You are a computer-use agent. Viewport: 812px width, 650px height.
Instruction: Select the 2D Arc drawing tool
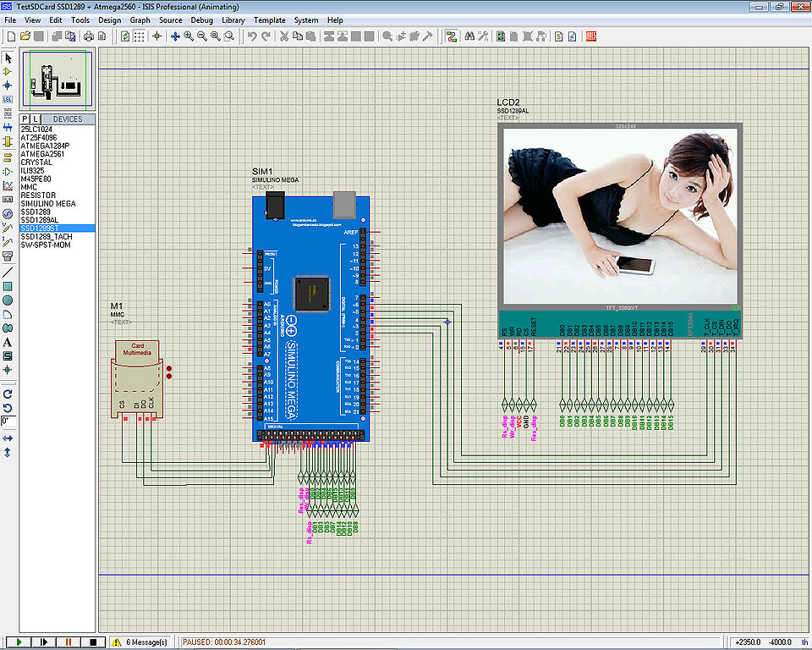8,314
